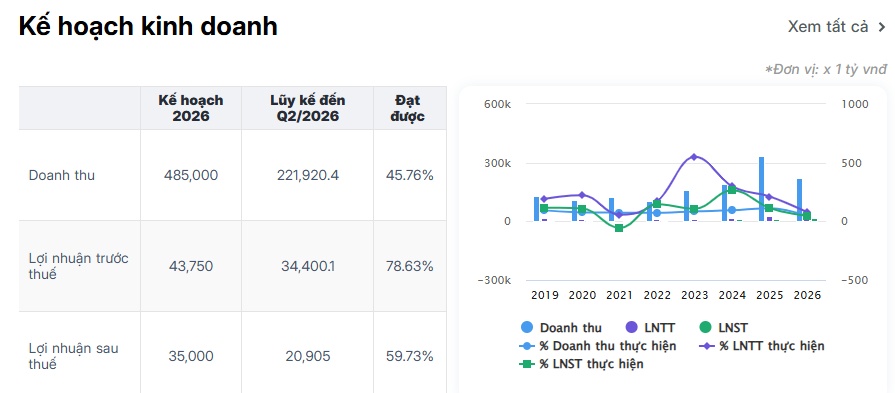Screen dimensions: 895x393
Task: Toggle % Doanh thu thực hiện line
Action: click(598, 346)
